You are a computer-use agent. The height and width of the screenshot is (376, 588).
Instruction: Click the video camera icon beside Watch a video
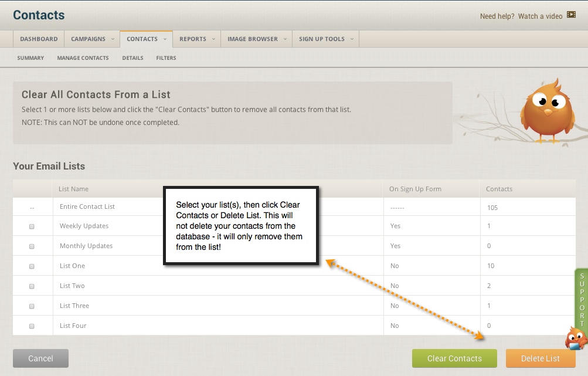(x=570, y=16)
